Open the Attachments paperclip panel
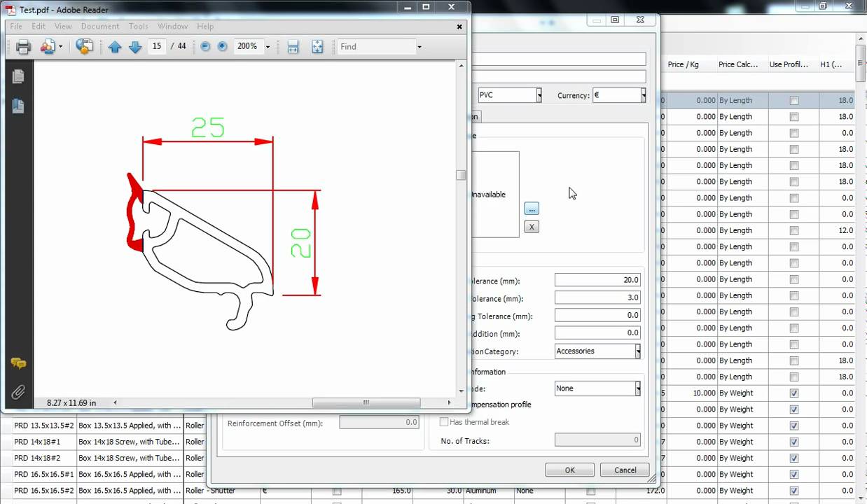 click(x=18, y=392)
